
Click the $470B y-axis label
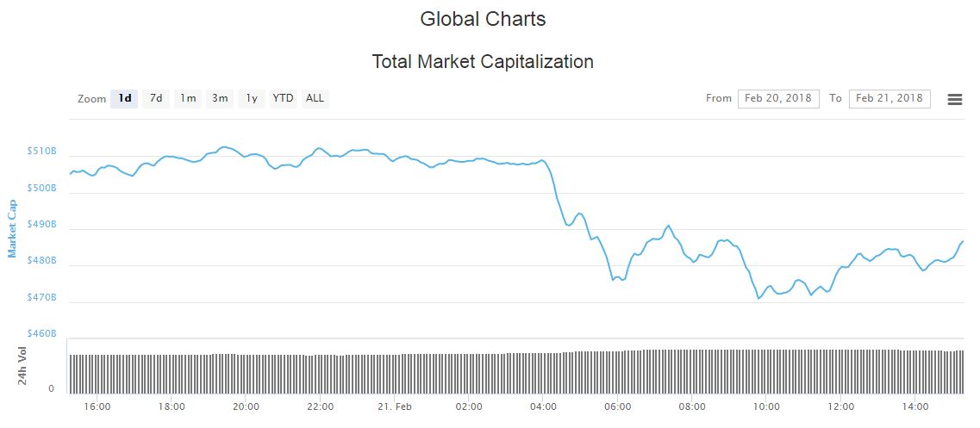pyautogui.click(x=42, y=297)
